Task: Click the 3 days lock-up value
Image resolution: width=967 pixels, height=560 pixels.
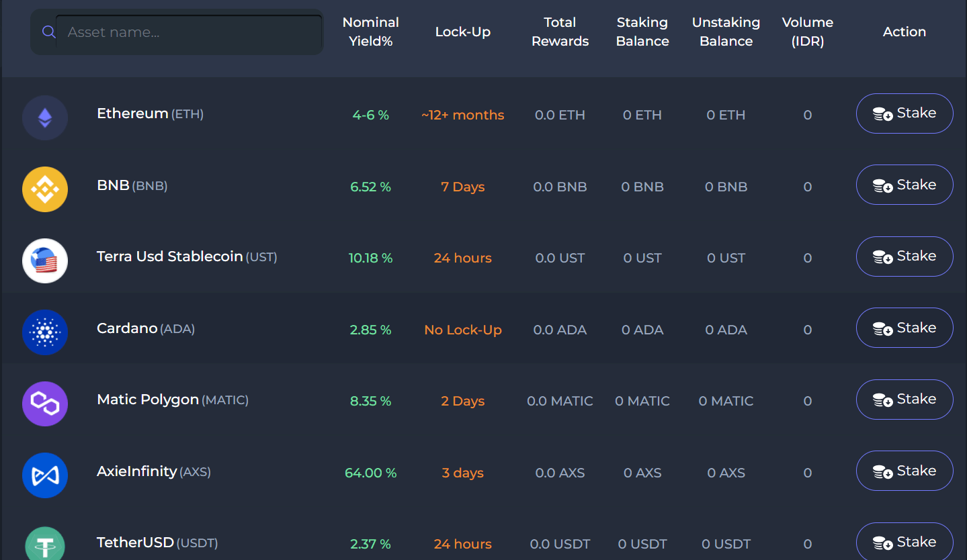Action: point(463,473)
